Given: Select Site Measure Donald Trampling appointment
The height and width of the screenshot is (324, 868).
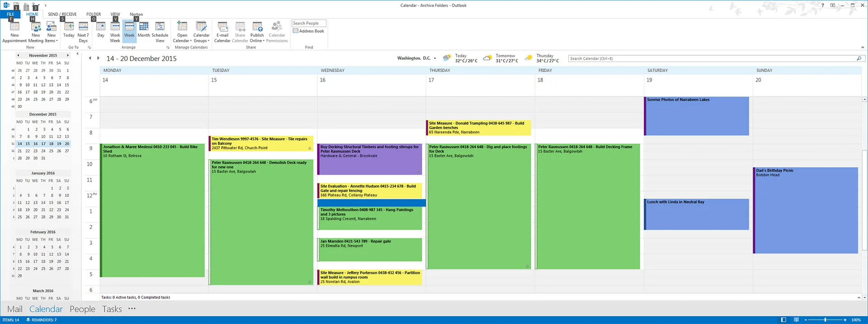Looking at the screenshot, I should (x=478, y=128).
